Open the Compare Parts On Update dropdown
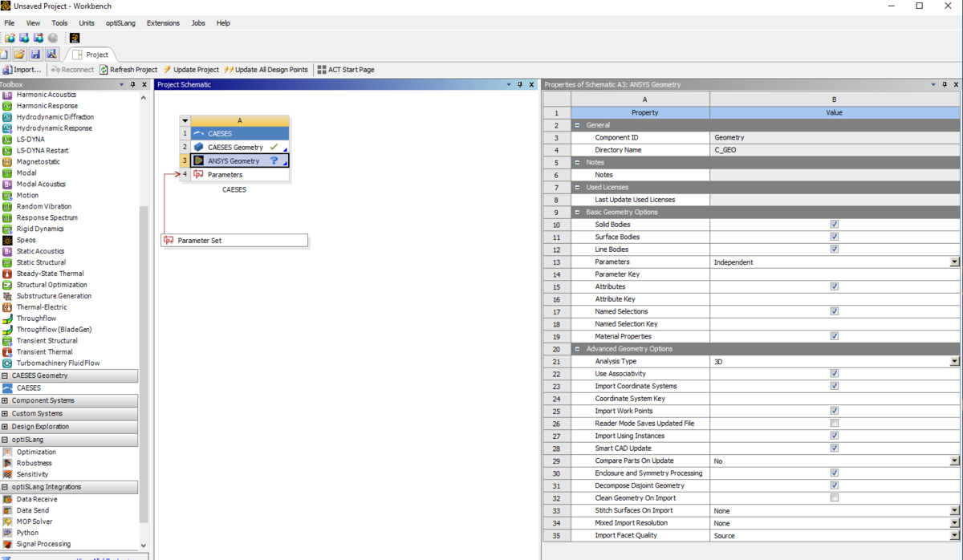 point(954,461)
